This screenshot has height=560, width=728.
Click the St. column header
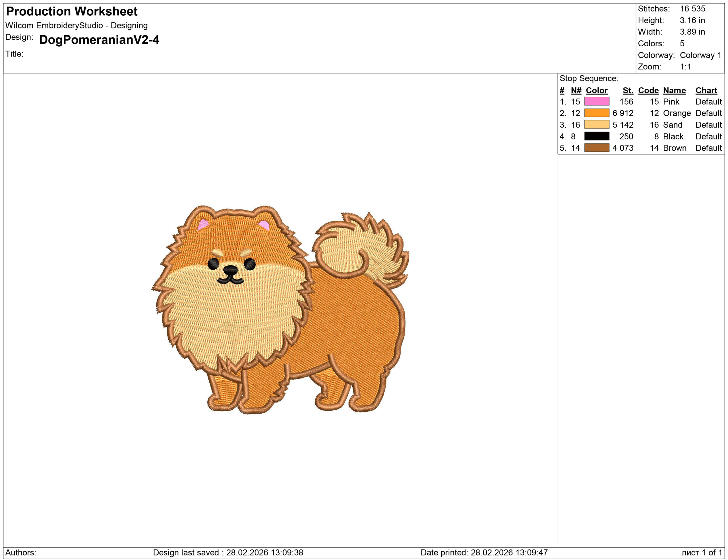(628, 91)
